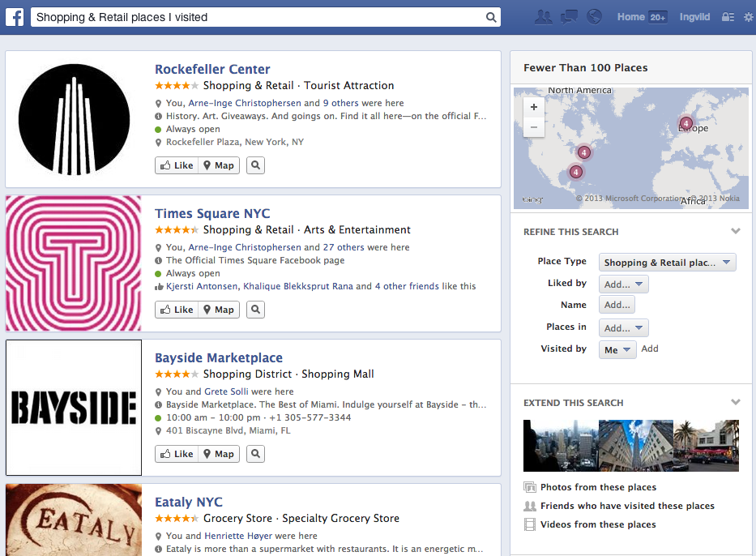The width and height of the screenshot is (756, 556).
Task: Open skyscraper upward-view photo thumbnail
Action: tap(635, 446)
